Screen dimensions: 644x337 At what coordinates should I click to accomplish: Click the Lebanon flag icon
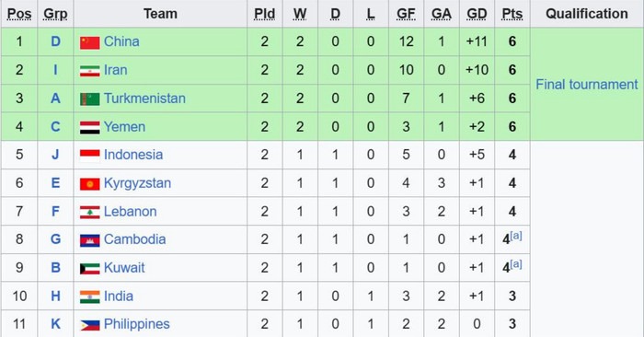click(89, 212)
